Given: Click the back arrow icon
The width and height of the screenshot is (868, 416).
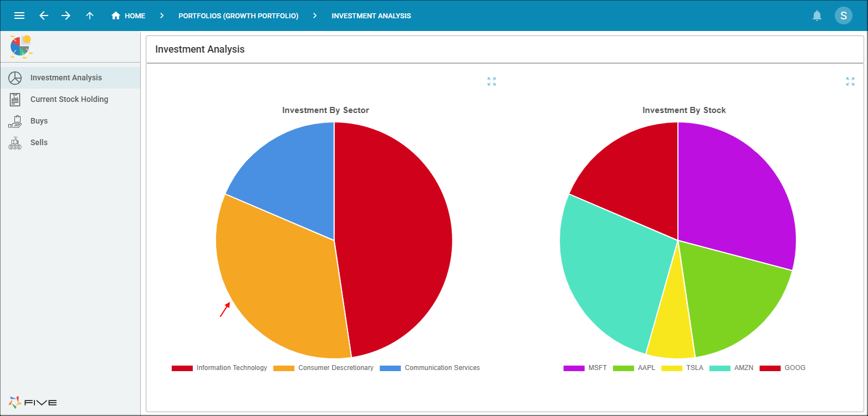Looking at the screenshot, I should 44,16.
